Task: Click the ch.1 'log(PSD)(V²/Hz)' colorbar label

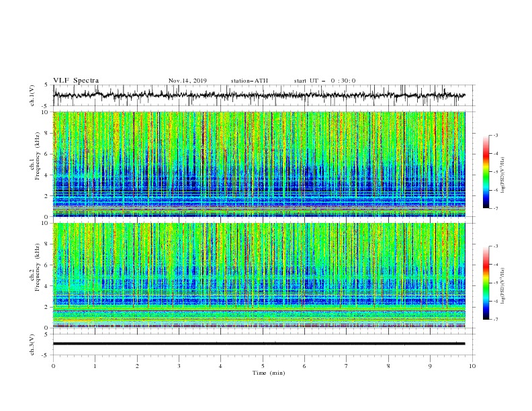Action: [503, 175]
